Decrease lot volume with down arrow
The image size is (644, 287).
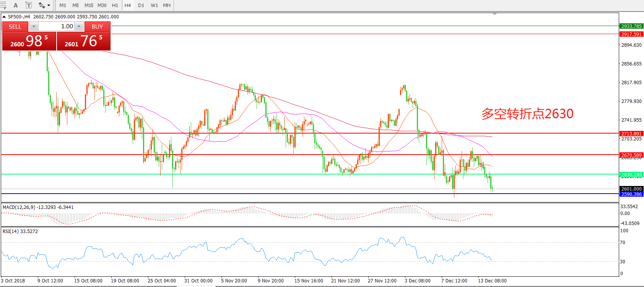point(34,26)
